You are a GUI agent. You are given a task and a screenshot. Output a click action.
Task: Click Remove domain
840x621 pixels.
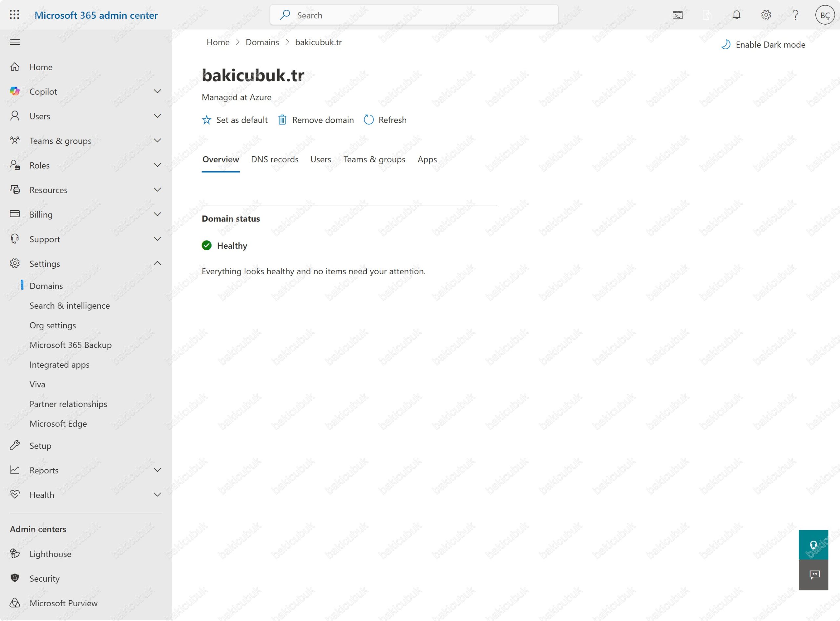tap(316, 120)
